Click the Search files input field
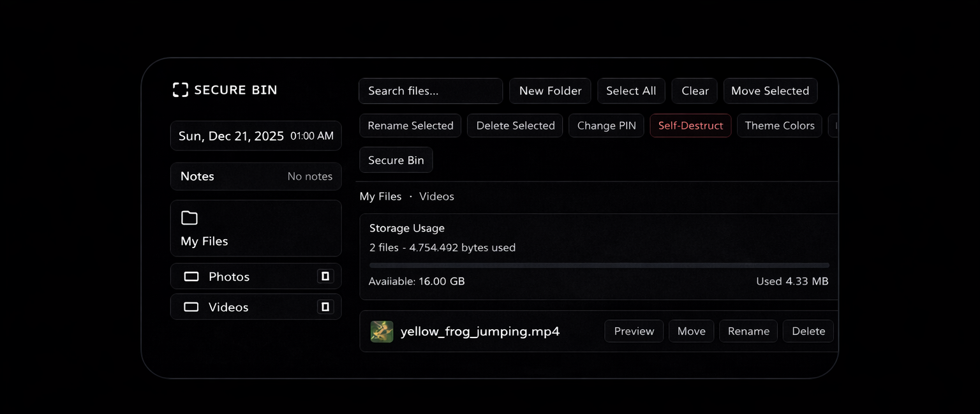Viewport: 980px width, 414px height. coord(430,91)
